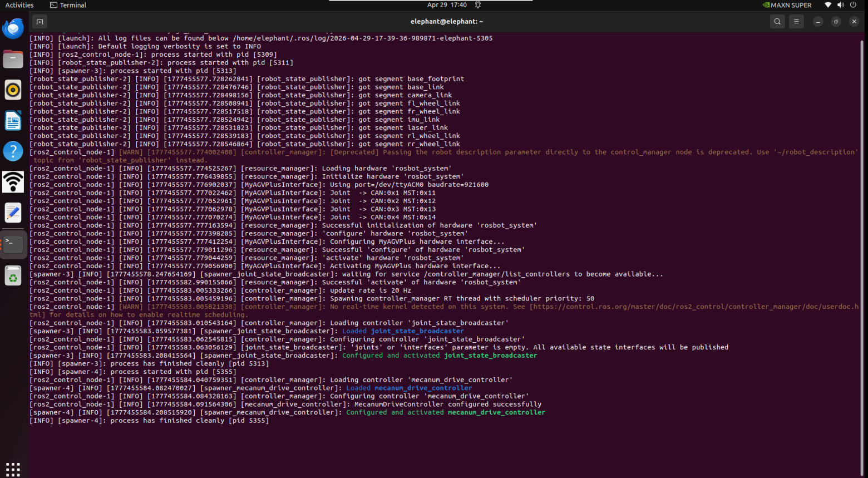Image resolution: width=868 pixels, height=478 pixels.
Task: Click blue 'Loaded mecanum_drive_controller' text
Action: (x=409, y=388)
